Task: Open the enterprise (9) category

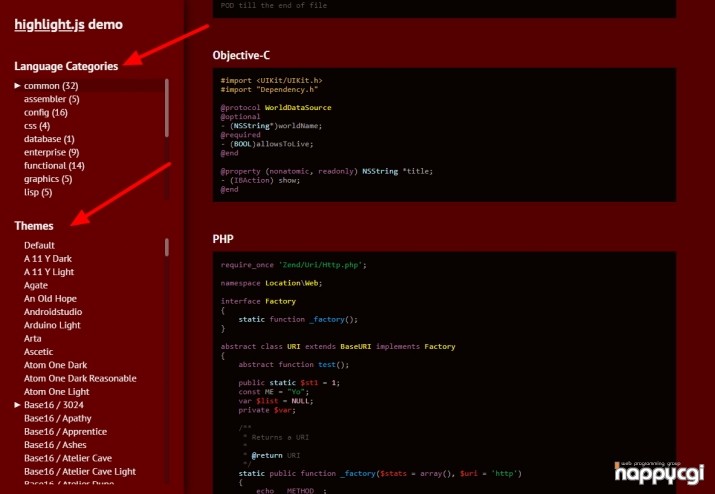Action: [52, 152]
